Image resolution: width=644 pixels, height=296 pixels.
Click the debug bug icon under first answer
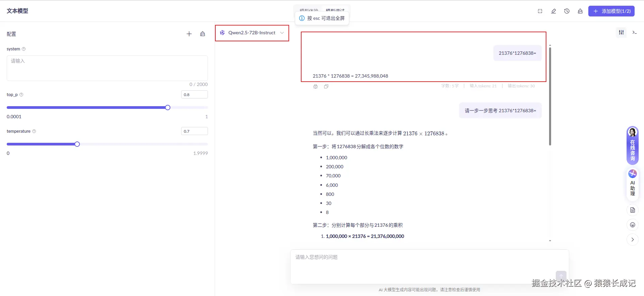click(x=316, y=86)
